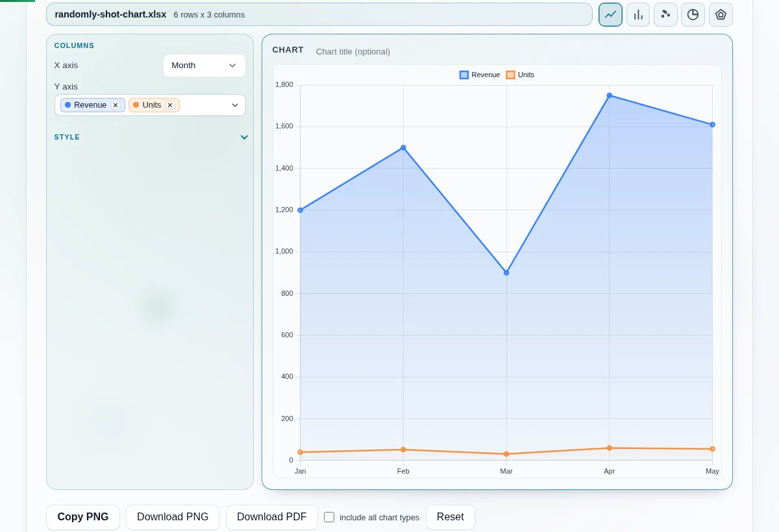The width and height of the screenshot is (779, 532).
Task: Click the Jan x-axis label
Action: [300, 471]
